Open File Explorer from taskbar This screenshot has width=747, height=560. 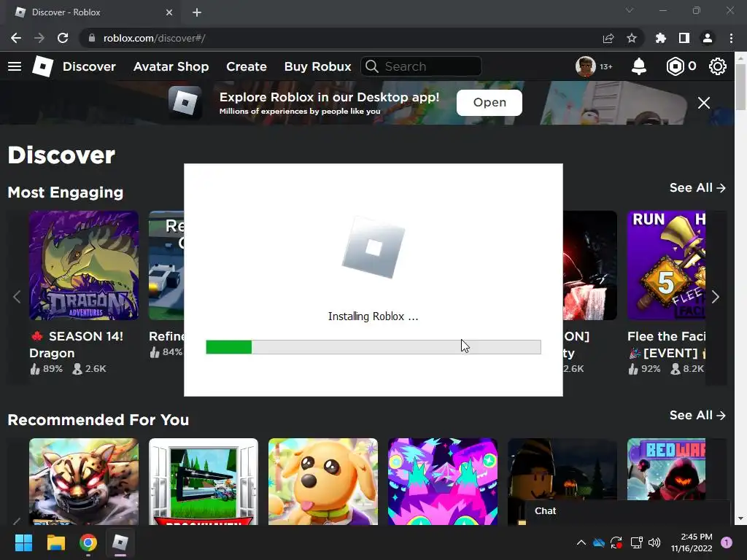pos(55,542)
